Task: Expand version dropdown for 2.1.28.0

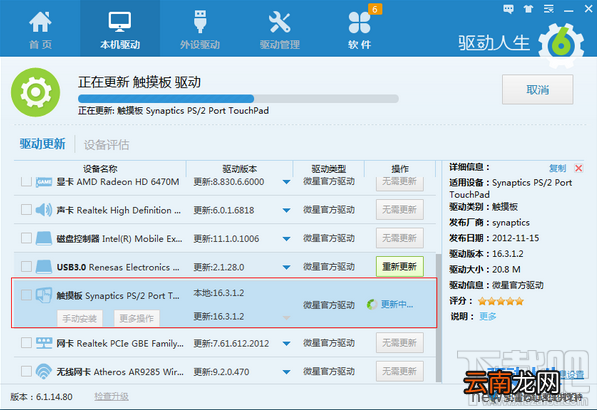Action: [x=287, y=267]
